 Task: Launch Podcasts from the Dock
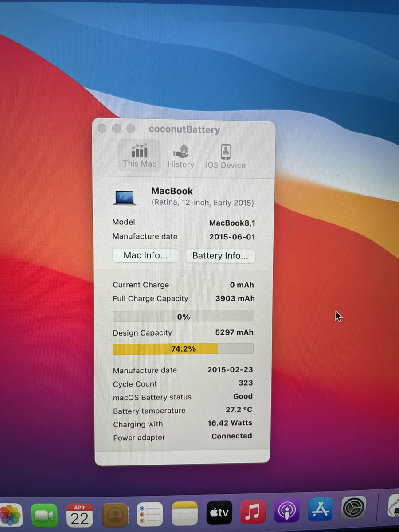coord(286,511)
